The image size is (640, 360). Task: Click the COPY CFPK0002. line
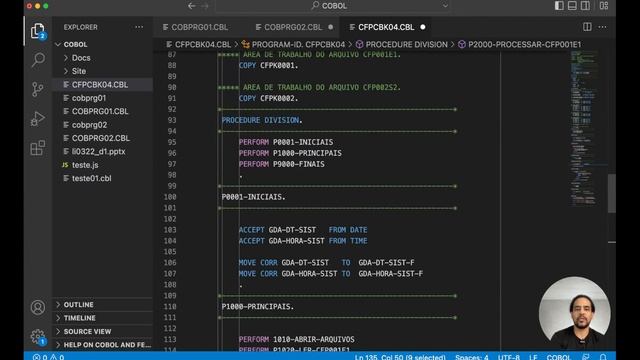point(269,98)
